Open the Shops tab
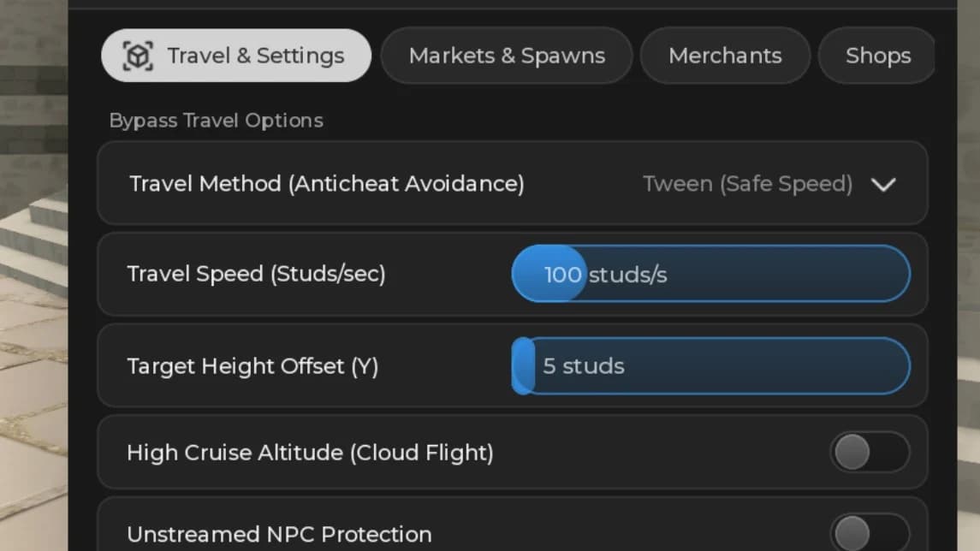This screenshot has width=980, height=551. click(x=877, y=56)
